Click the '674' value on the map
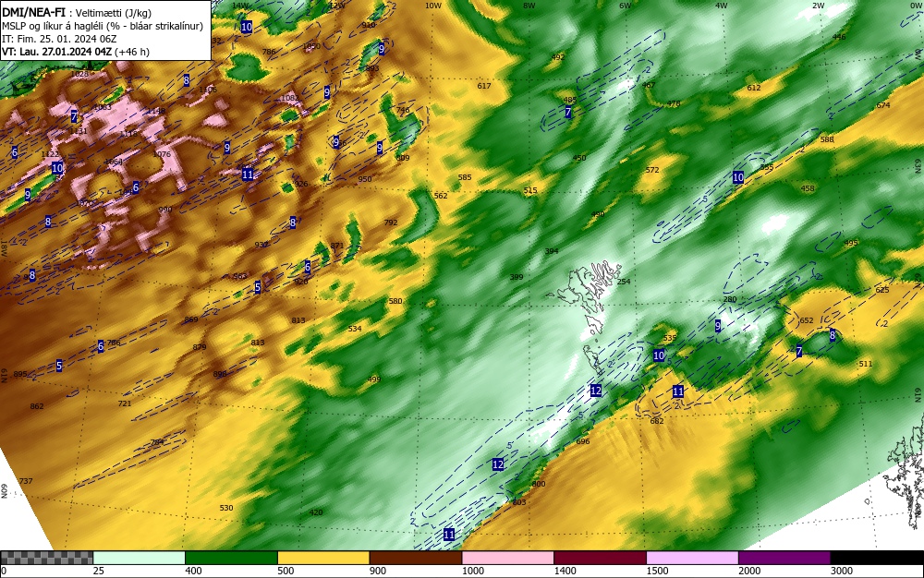The image size is (924, 578). pos(882,104)
